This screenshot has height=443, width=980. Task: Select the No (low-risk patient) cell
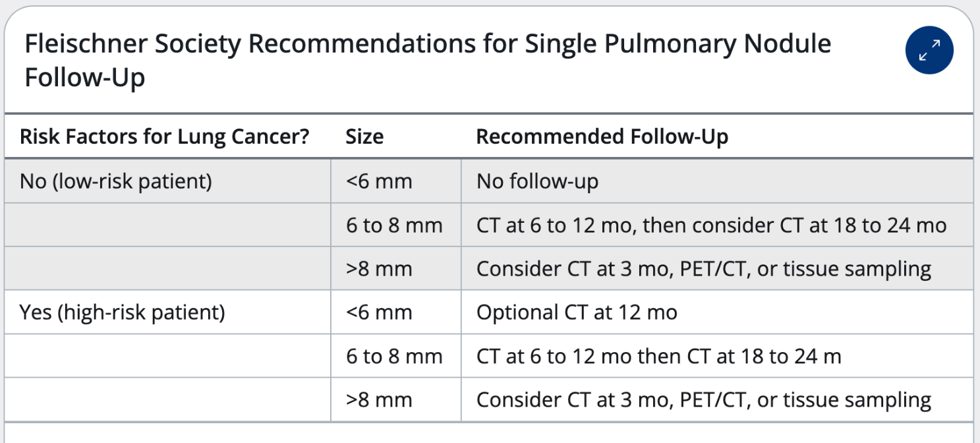pyautogui.click(x=116, y=181)
